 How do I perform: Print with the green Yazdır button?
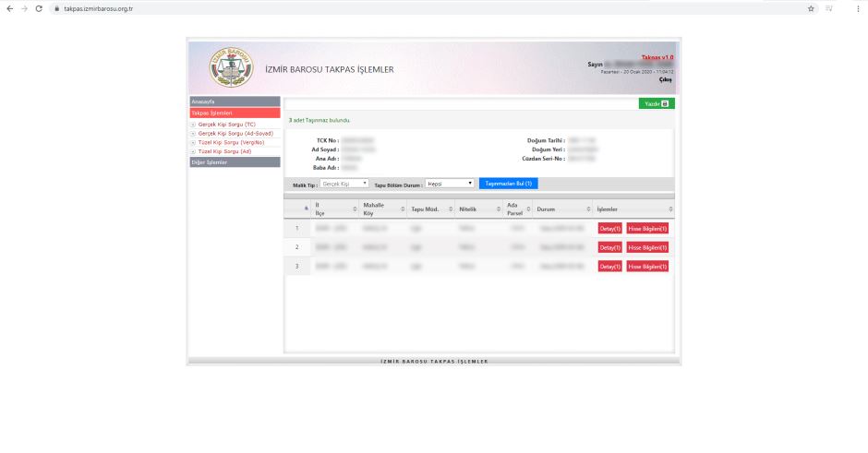tap(657, 104)
